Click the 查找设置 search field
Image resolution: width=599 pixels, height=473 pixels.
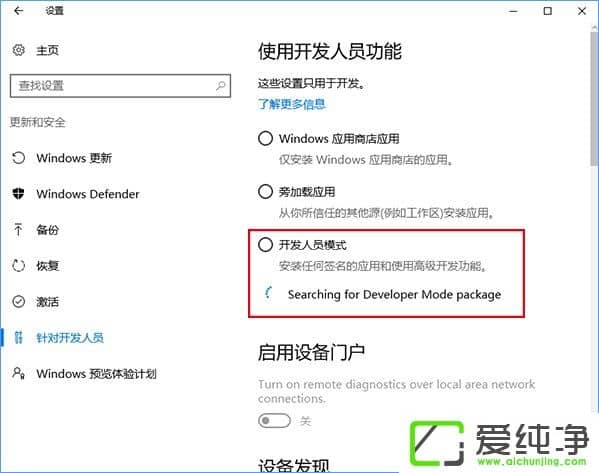pos(120,86)
